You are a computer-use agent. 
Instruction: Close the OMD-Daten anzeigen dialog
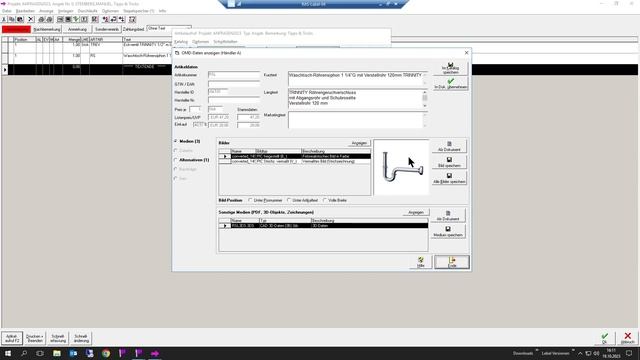click(467, 53)
